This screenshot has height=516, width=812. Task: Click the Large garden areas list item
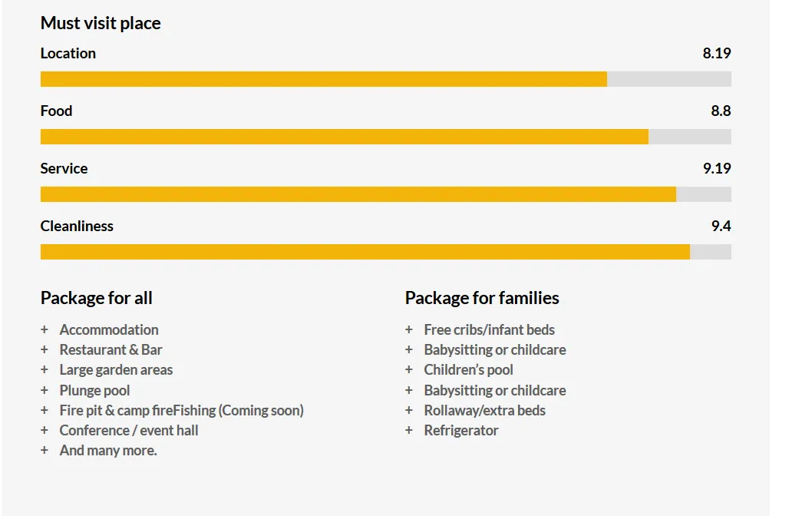116,370
